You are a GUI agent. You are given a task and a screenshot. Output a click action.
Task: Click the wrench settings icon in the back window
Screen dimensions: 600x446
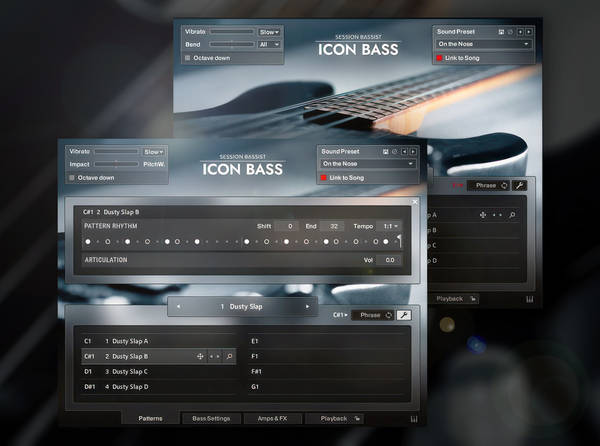pyautogui.click(x=519, y=186)
